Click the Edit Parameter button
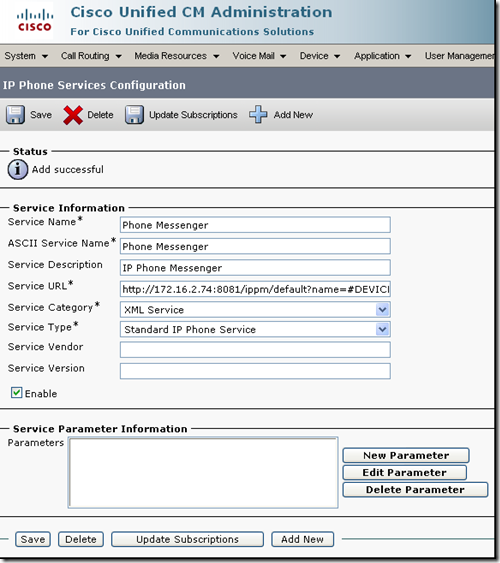This screenshot has height=563, width=500. (x=405, y=473)
